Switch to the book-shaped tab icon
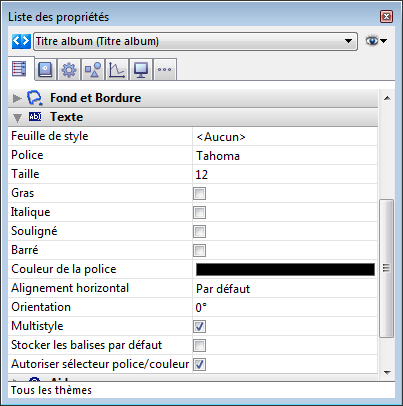Screen dimensions: 403x406 click(45, 70)
